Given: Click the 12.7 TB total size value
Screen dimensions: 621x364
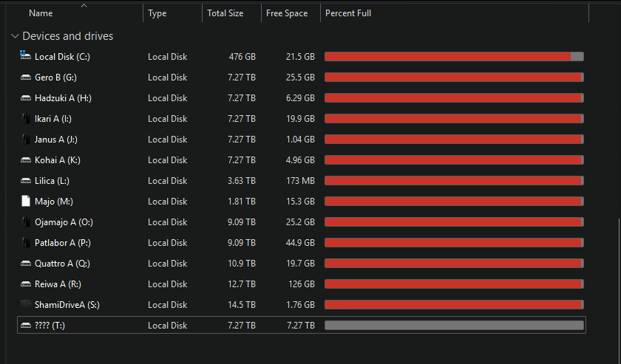Looking at the screenshot, I should pyautogui.click(x=242, y=284).
